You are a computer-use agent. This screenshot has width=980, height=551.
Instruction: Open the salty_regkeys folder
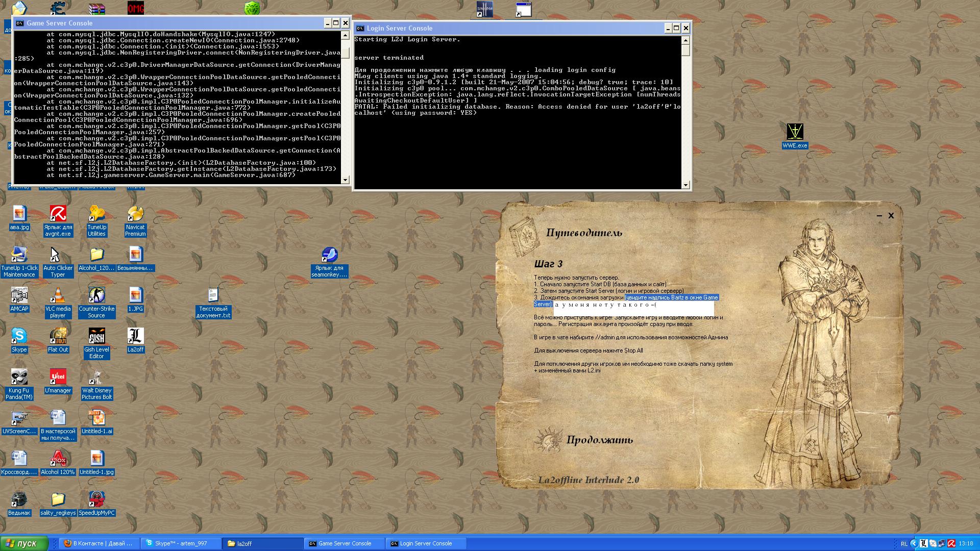58,500
